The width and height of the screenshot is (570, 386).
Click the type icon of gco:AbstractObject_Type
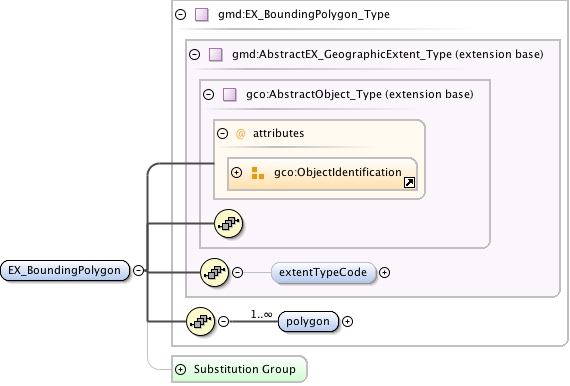(230, 95)
